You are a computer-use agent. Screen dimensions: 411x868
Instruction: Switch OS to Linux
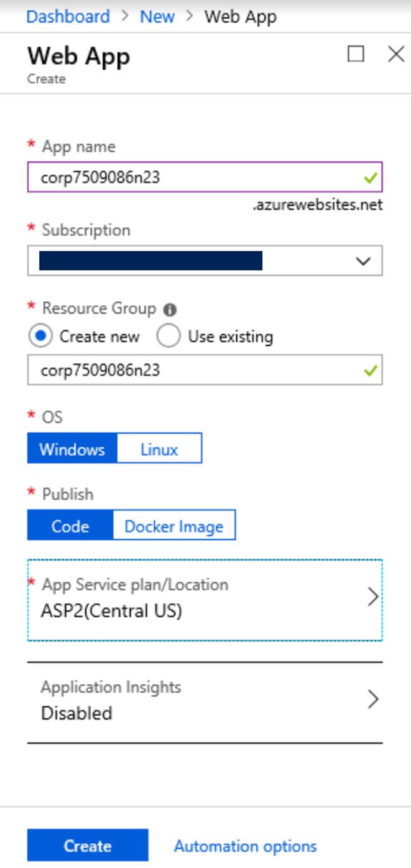[x=159, y=449]
